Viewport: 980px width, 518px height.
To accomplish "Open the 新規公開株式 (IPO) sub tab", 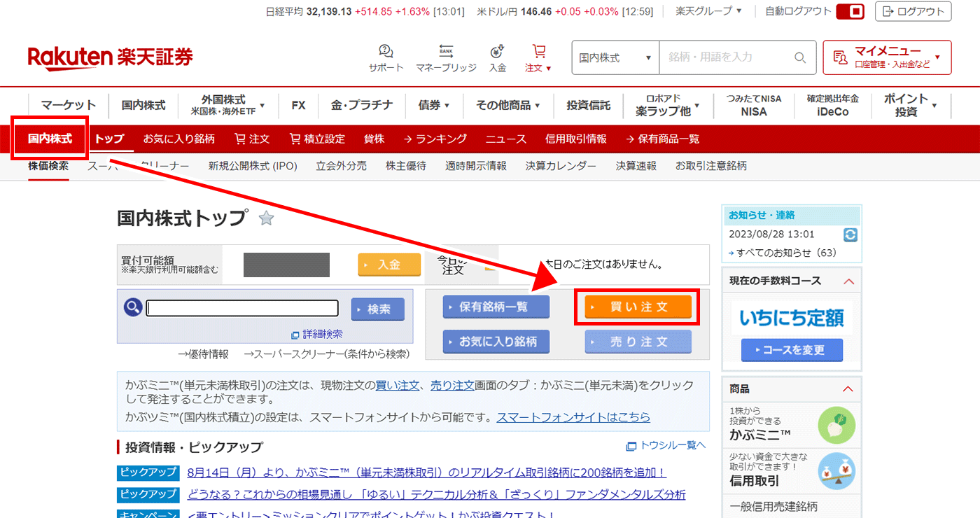I will pos(253,166).
